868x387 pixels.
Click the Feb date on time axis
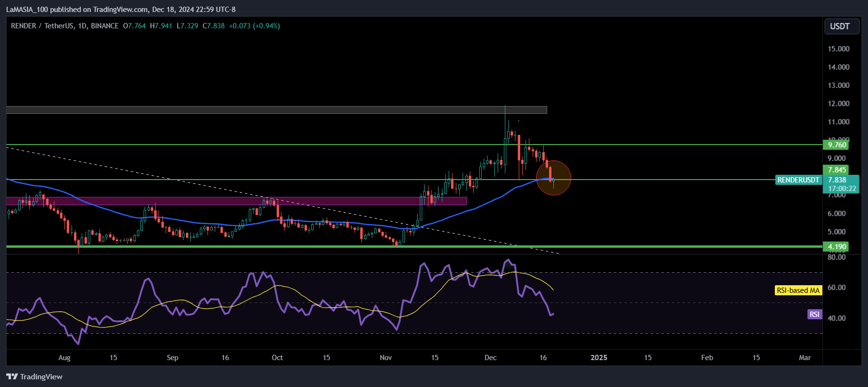(707, 358)
